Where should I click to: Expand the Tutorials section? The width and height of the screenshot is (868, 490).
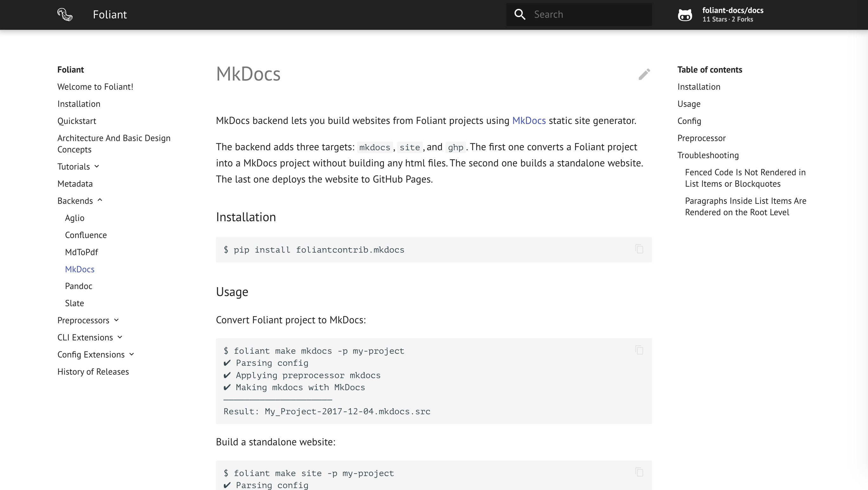tap(97, 166)
